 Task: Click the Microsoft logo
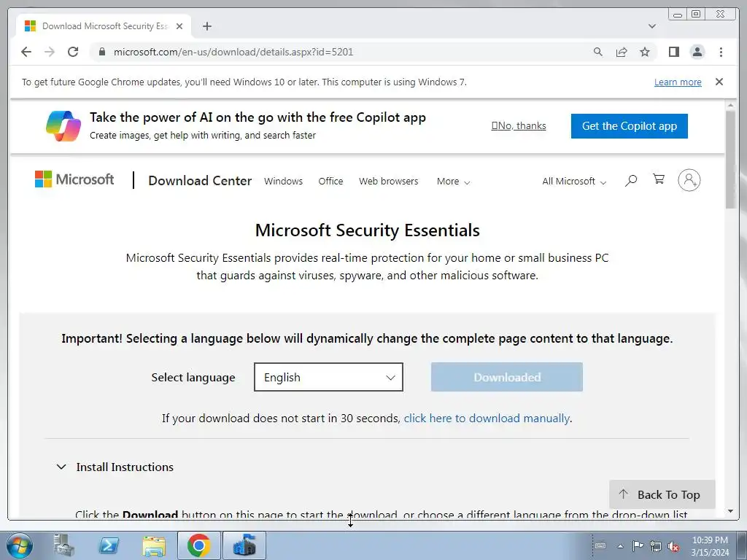tap(74, 179)
